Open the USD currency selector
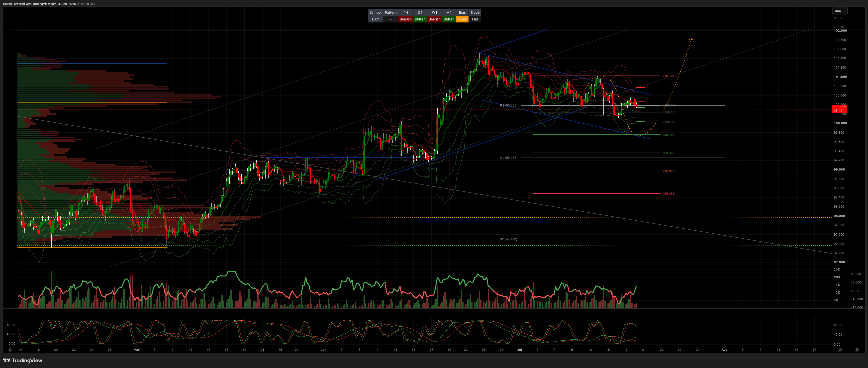This screenshot has width=868, height=368. pos(840,11)
